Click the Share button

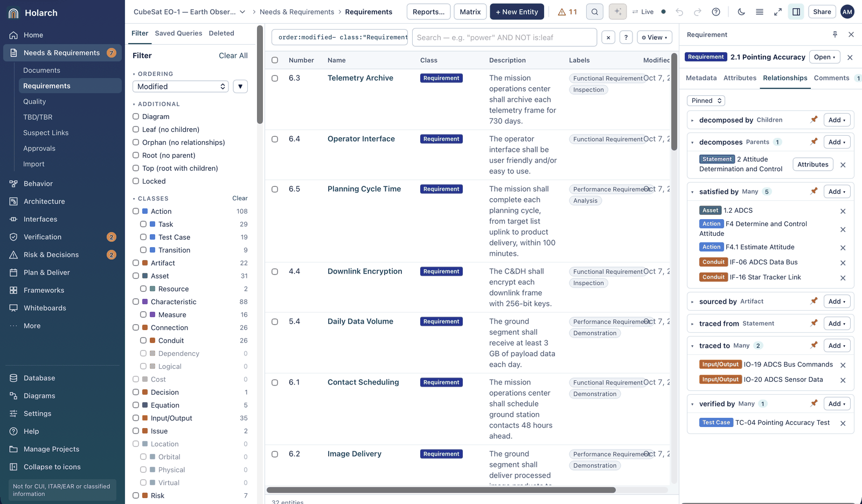click(x=822, y=12)
